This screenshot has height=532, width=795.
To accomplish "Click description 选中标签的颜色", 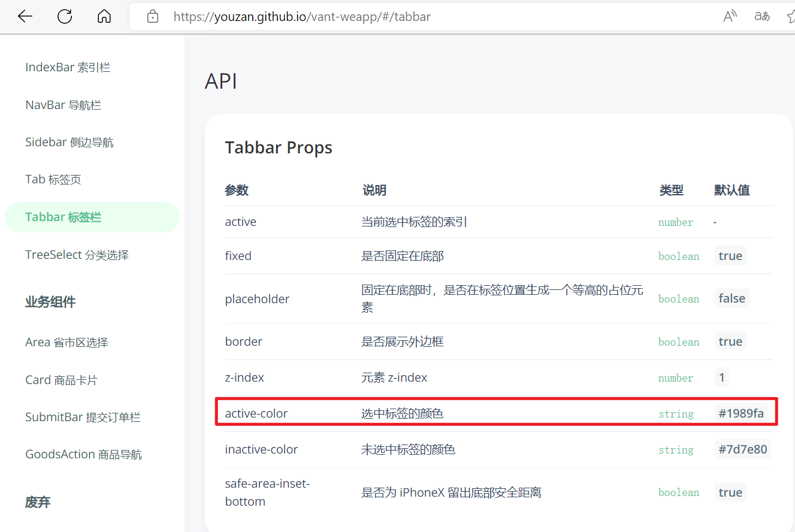I will click(x=403, y=413).
